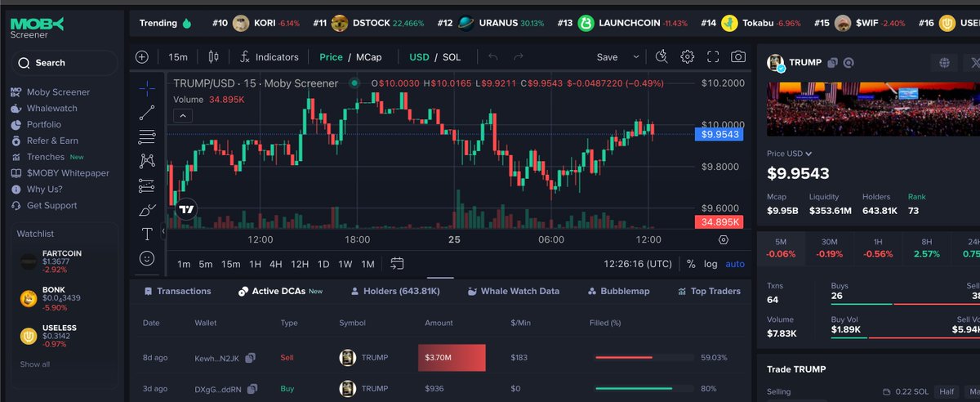
Task: Open the 15m interval dropdown
Action: click(x=177, y=57)
